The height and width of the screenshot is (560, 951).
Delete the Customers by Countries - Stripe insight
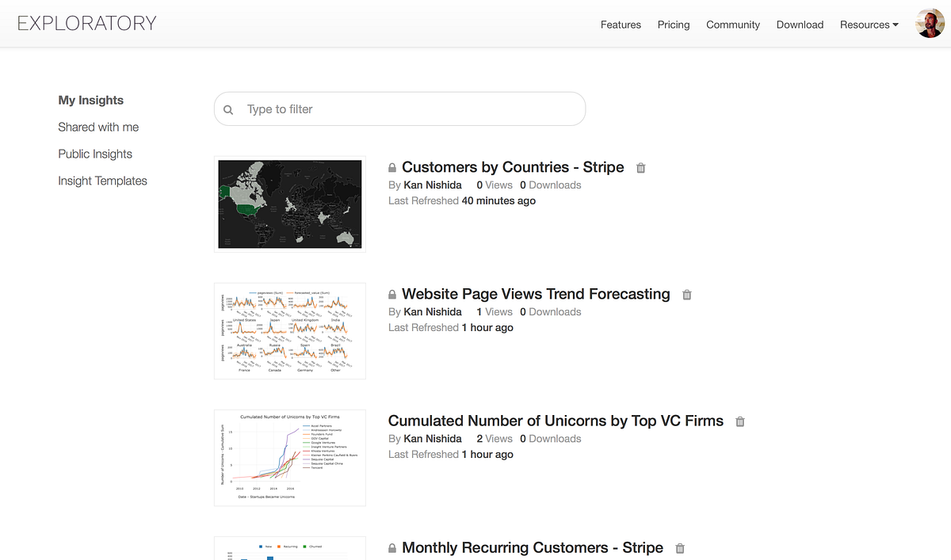(640, 168)
